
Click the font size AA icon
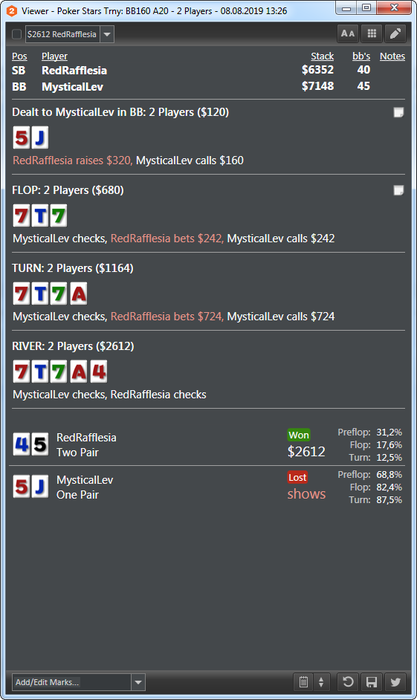click(348, 34)
